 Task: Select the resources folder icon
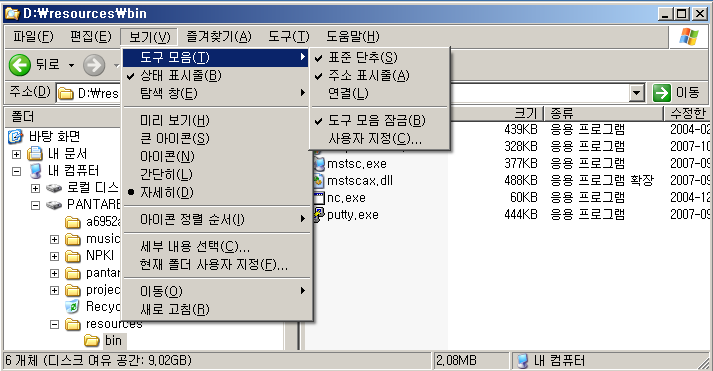pyautogui.click(x=73, y=324)
